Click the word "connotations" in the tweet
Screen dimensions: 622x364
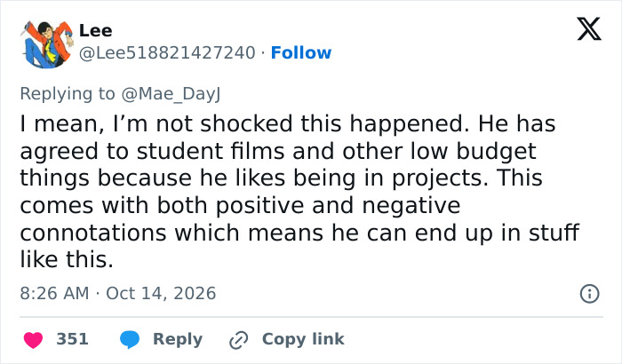(92, 233)
